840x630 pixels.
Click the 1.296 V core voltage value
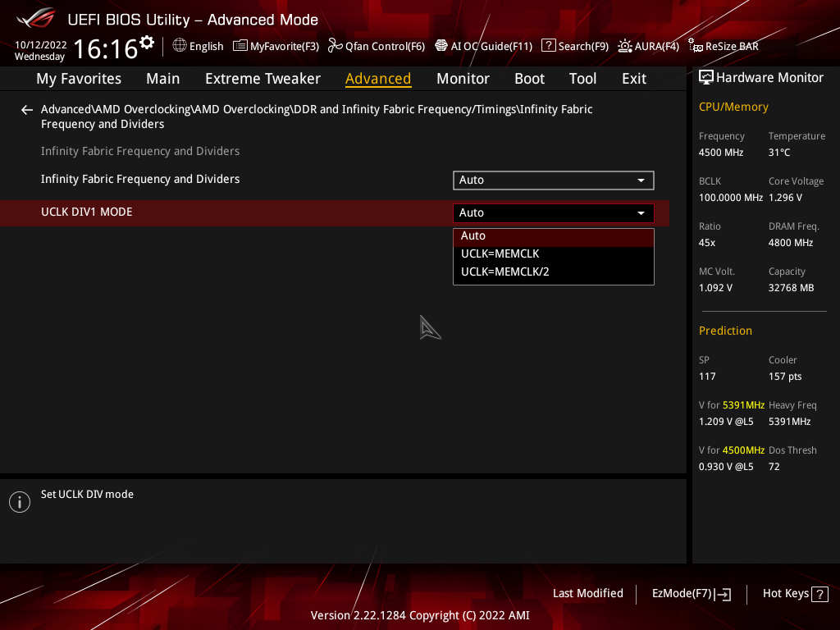[785, 198]
